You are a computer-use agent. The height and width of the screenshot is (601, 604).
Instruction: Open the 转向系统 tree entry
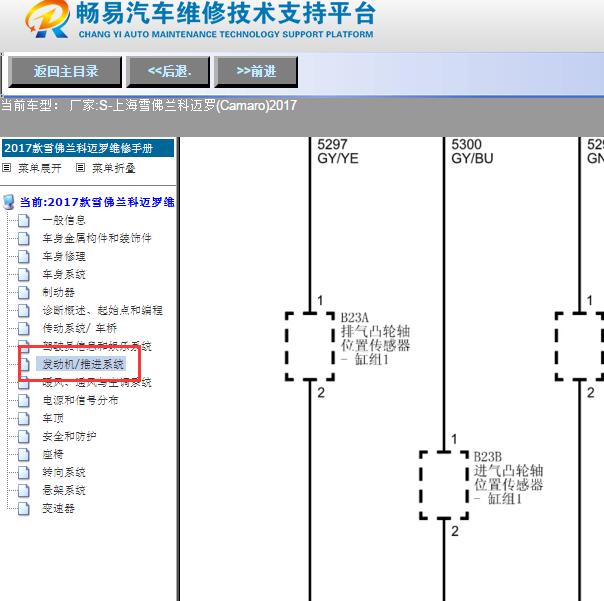click(x=64, y=473)
